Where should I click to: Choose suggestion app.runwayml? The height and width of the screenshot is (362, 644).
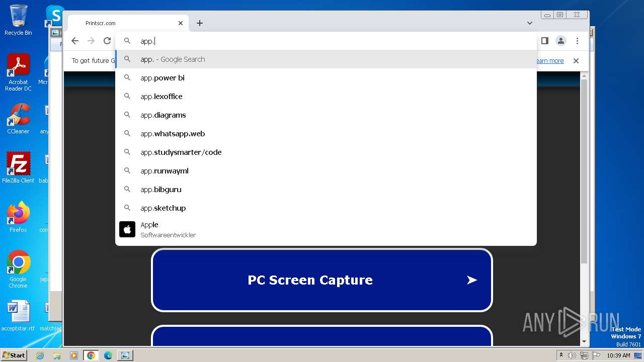(x=326, y=171)
